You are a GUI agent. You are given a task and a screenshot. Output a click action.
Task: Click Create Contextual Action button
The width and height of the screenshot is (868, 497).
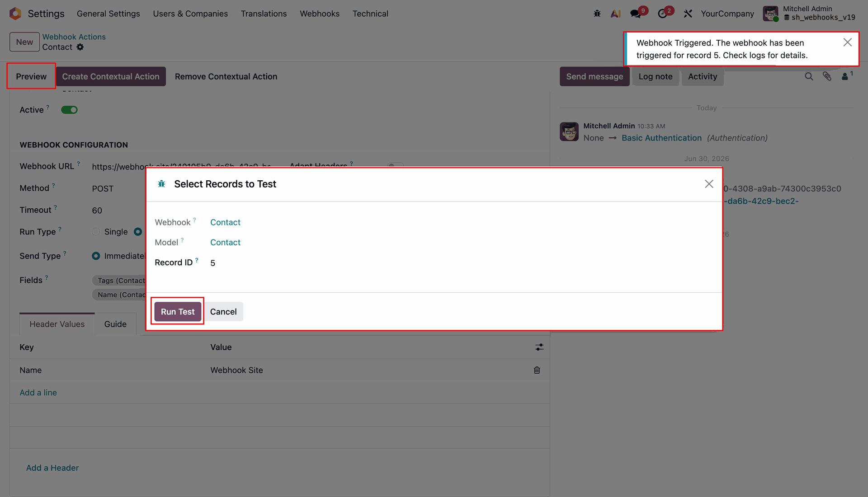(x=111, y=76)
